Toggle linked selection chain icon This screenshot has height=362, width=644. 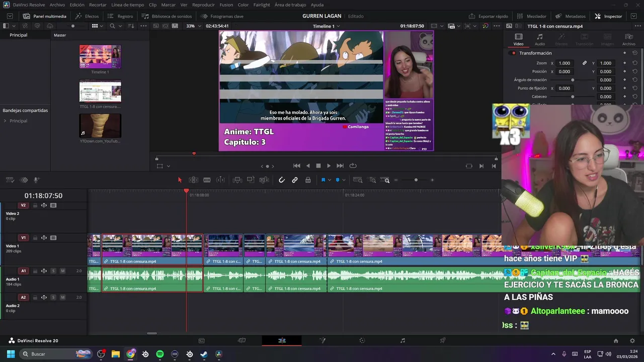(295, 180)
